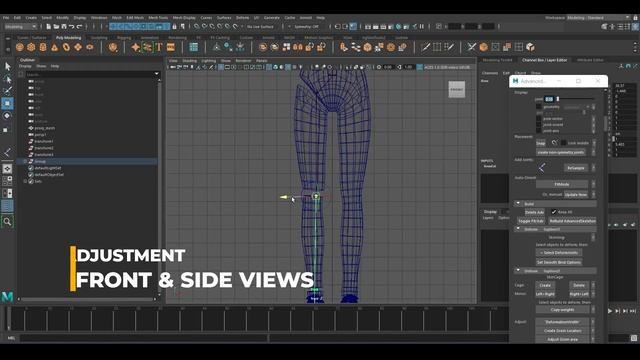Click the teal grid icon on the shelf
Screen dimensions: 640x360
193,47
